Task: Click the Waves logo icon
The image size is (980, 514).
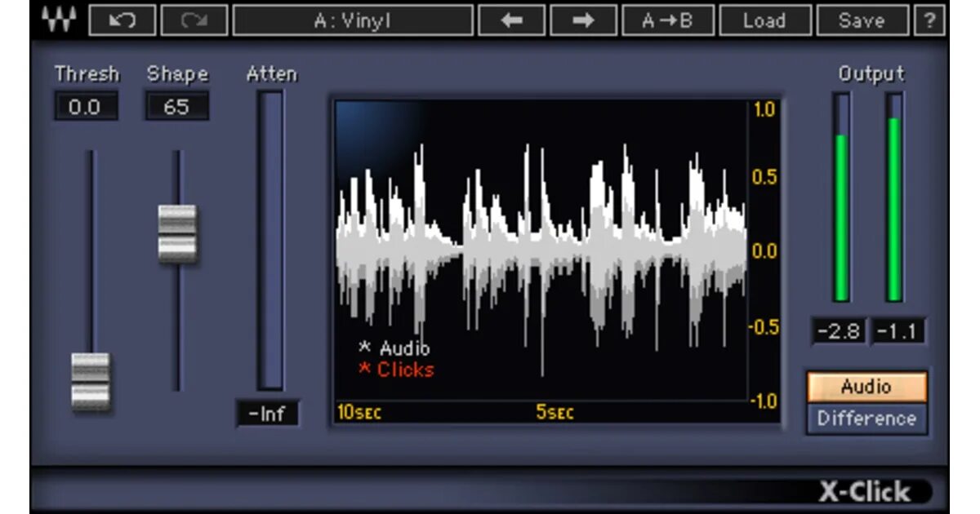Action: pos(59,20)
